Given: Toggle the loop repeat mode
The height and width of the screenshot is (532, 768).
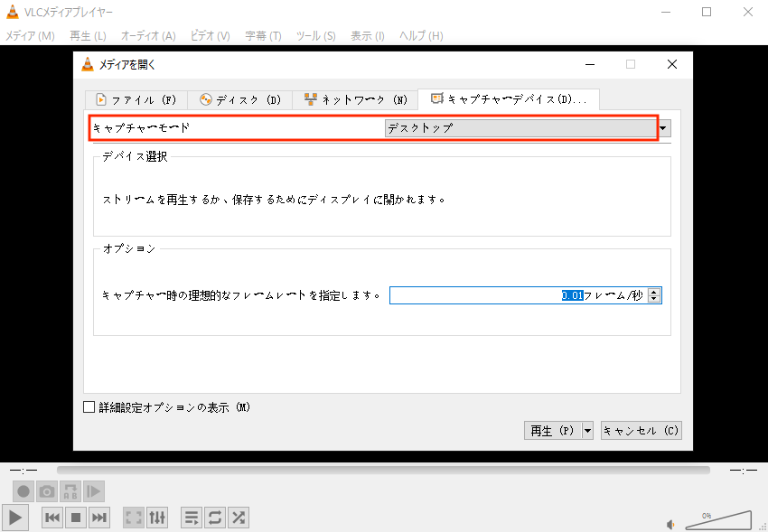Looking at the screenshot, I should coord(215,518).
